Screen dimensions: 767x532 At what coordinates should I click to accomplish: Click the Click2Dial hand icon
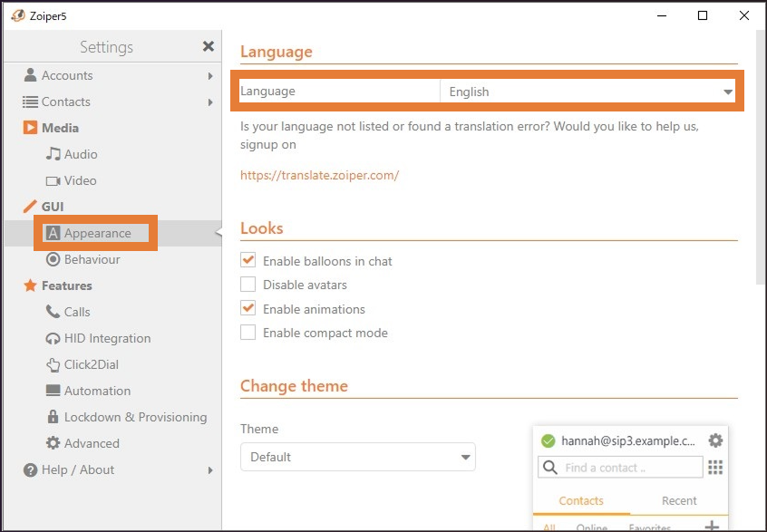pos(53,364)
